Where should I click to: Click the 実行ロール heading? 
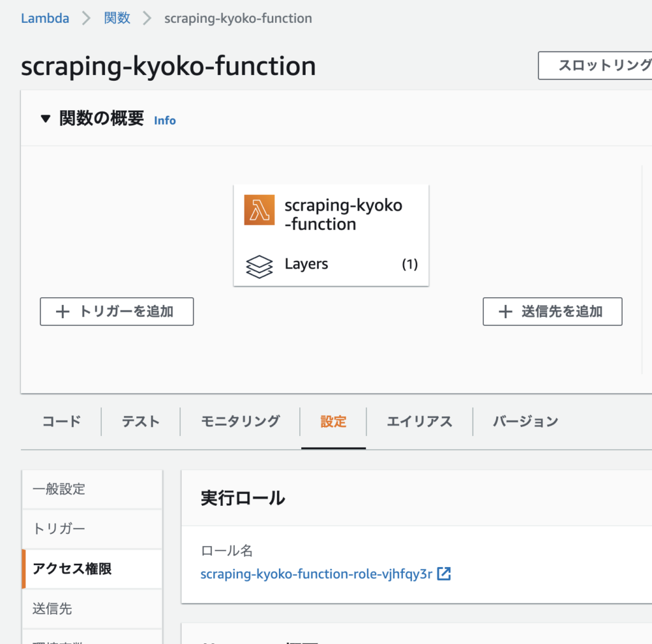pos(243,498)
